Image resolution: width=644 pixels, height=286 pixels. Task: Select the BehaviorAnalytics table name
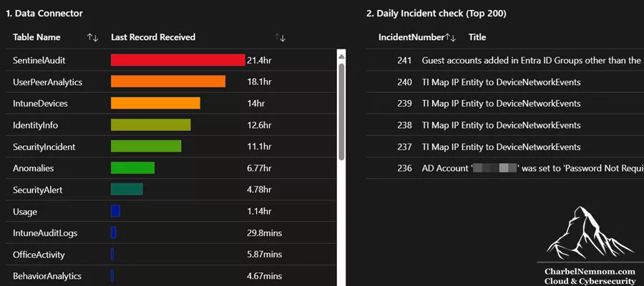[x=47, y=276]
